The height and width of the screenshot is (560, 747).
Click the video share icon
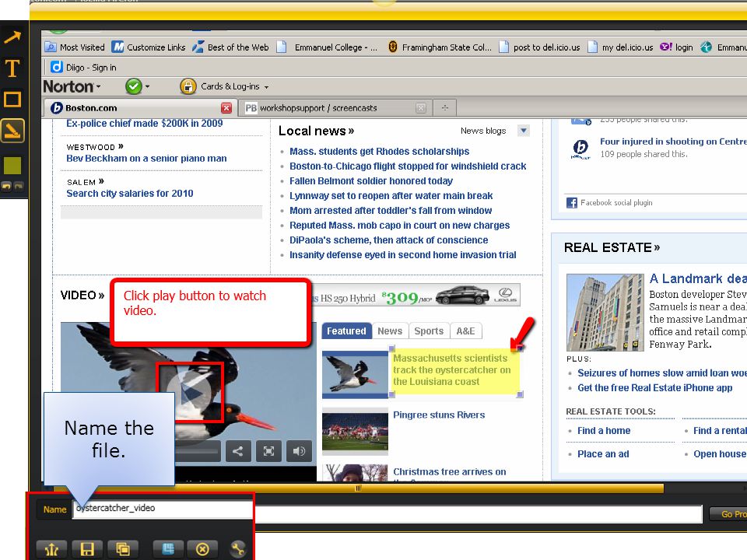[238, 451]
